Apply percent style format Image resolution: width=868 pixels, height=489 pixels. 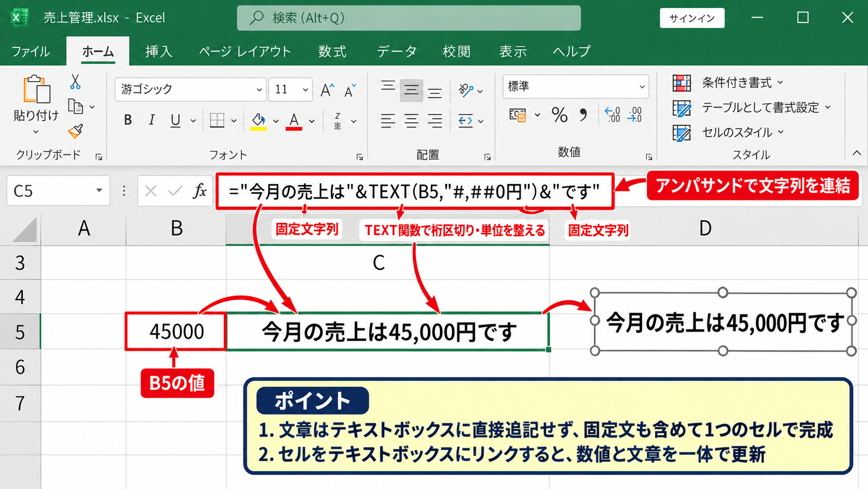[x=560, y=115]
